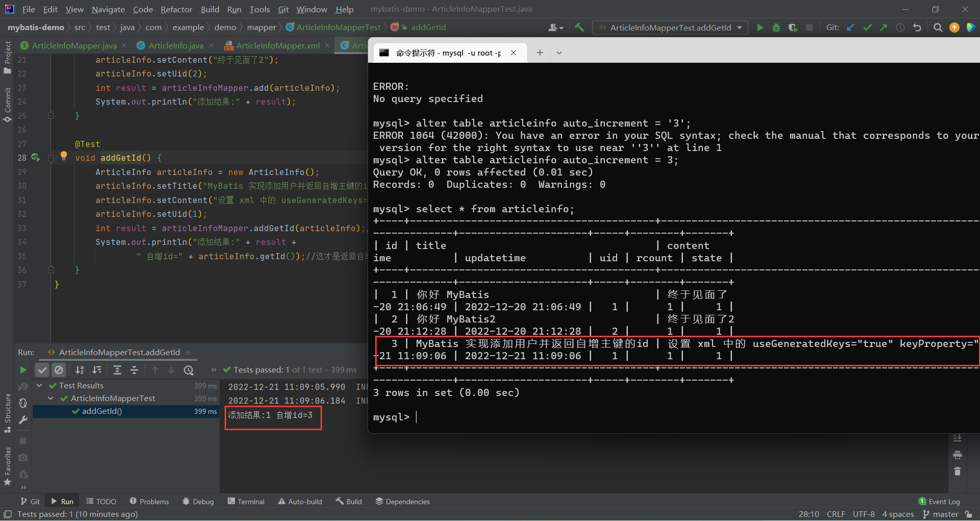
Task: Open command prompt tab dropdown chevron
Action: click(x=559, y=53)
